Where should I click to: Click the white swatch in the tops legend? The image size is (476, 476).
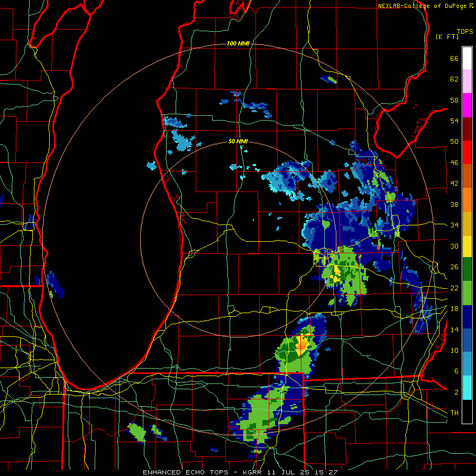(x=467, y=58)
